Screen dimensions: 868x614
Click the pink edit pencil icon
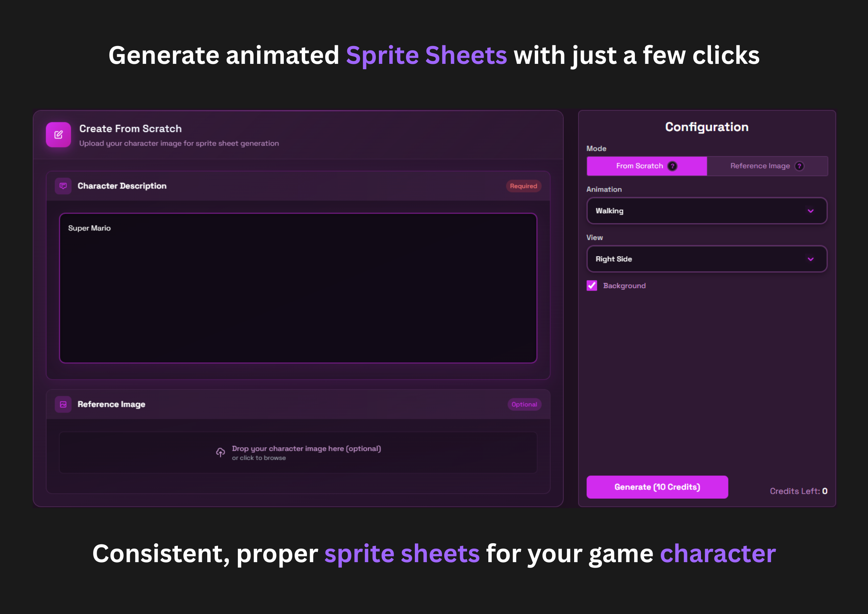coord(58,135)
